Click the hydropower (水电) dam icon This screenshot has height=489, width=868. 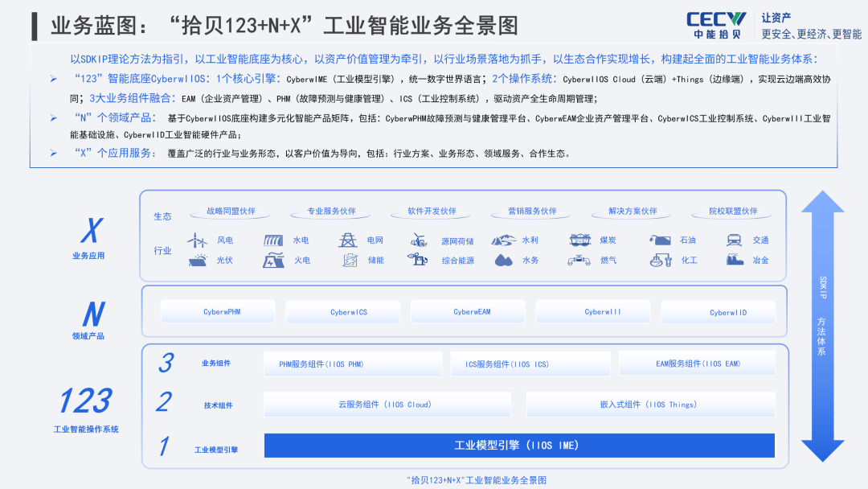click(x=273, y=240)
